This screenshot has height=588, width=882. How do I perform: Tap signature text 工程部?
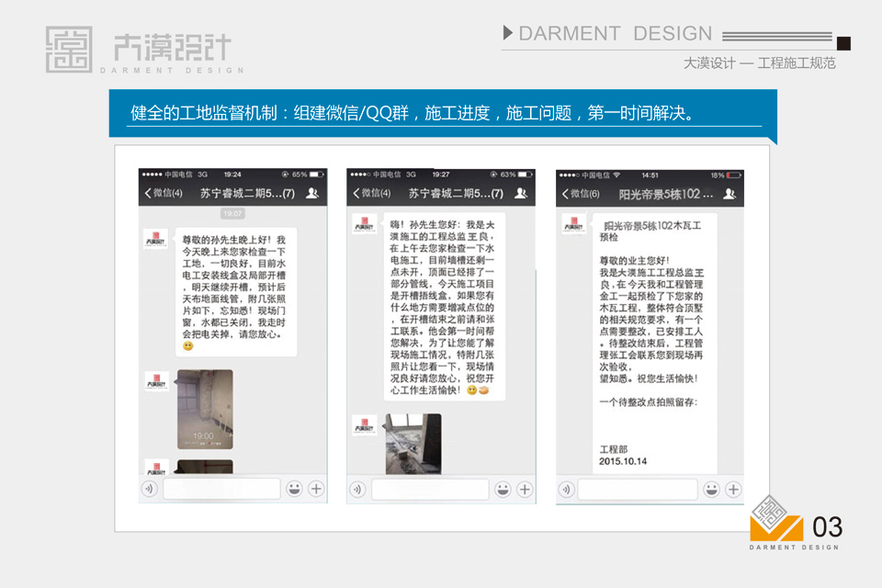613,449
